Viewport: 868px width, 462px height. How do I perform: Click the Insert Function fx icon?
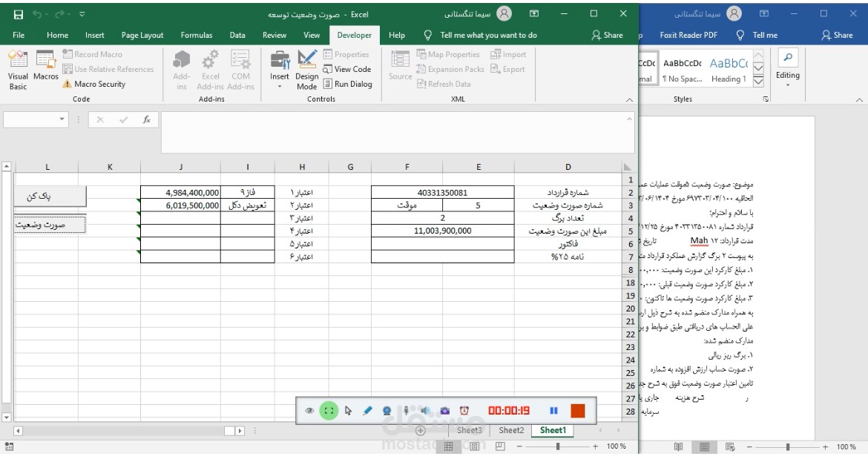[x=147, y=119]
